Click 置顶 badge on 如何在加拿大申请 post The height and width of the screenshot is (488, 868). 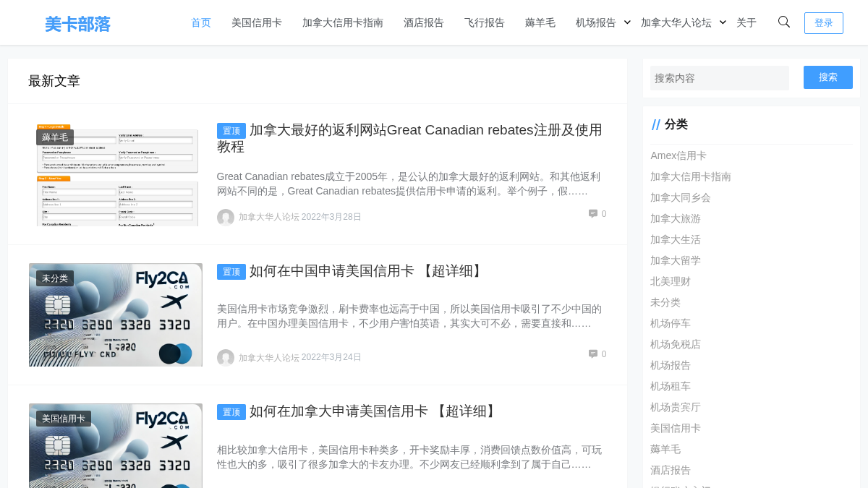click(231, 412)
